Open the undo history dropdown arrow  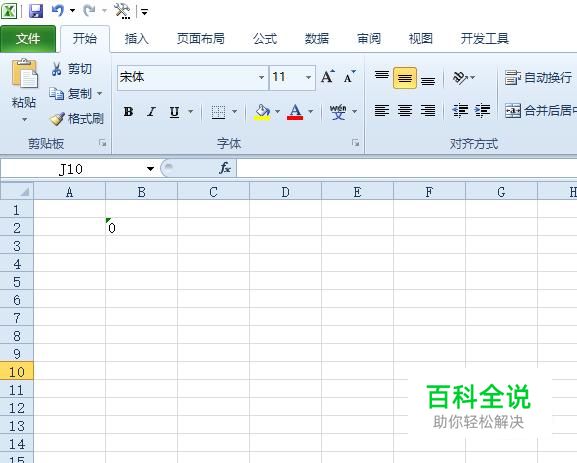click(x=72, y=11)
